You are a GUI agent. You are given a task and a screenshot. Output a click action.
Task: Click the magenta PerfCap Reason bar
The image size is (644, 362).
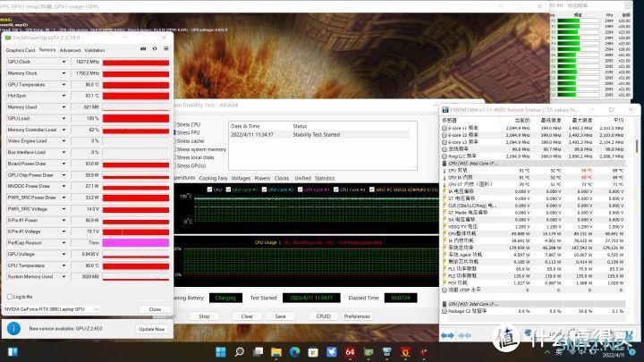(136, 243)
